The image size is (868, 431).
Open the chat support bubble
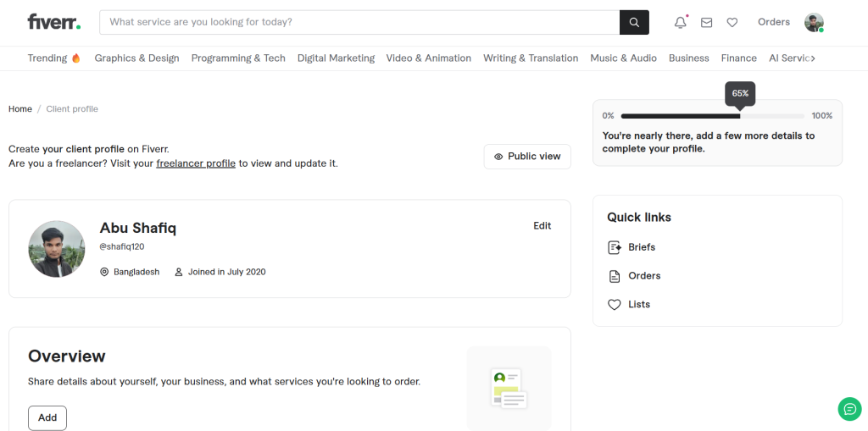coord(849,410)
